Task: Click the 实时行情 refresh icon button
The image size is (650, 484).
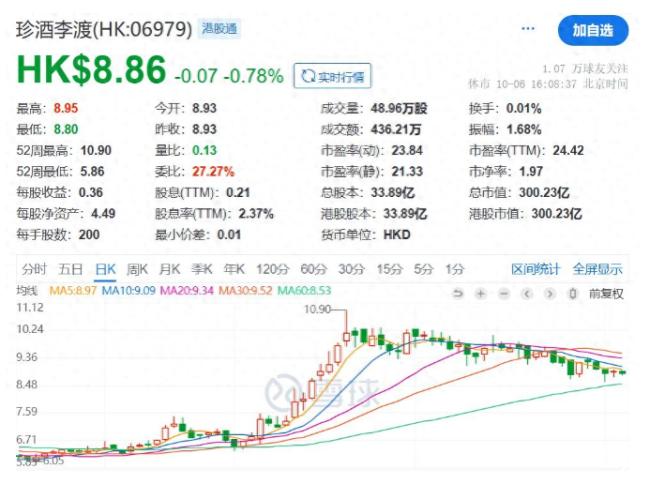Action: pyautogui.click(x=330, y=75)
